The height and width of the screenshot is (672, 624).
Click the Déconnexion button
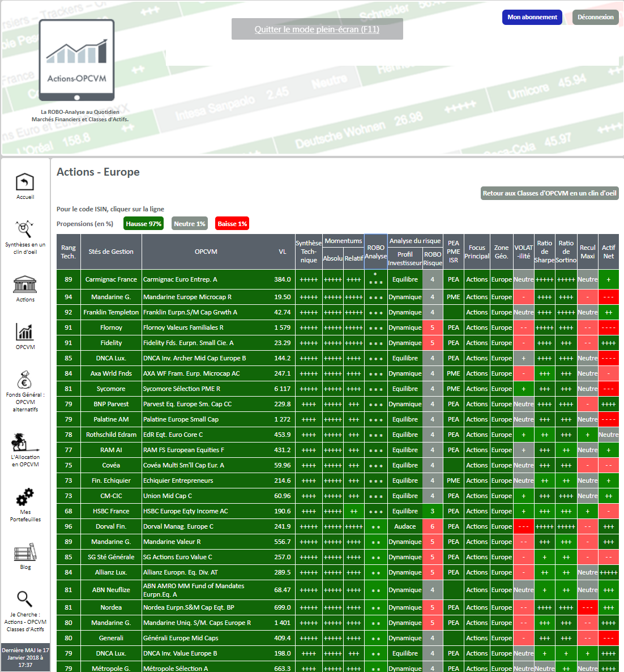click(x=595, y=17)
